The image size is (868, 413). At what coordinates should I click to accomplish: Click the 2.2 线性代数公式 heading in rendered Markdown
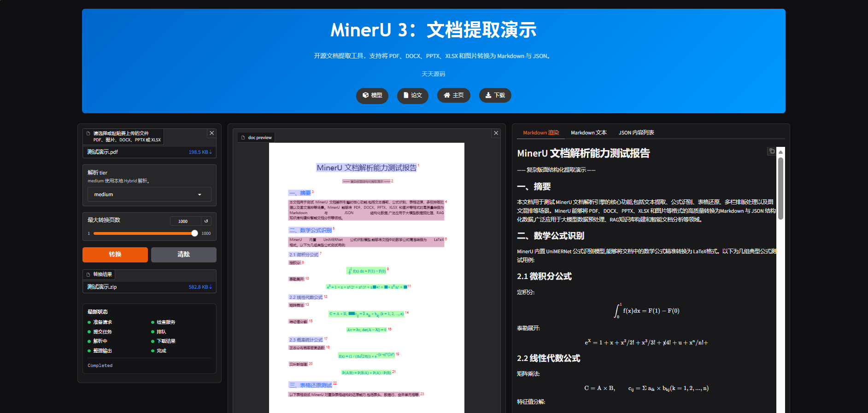(548, 358)
